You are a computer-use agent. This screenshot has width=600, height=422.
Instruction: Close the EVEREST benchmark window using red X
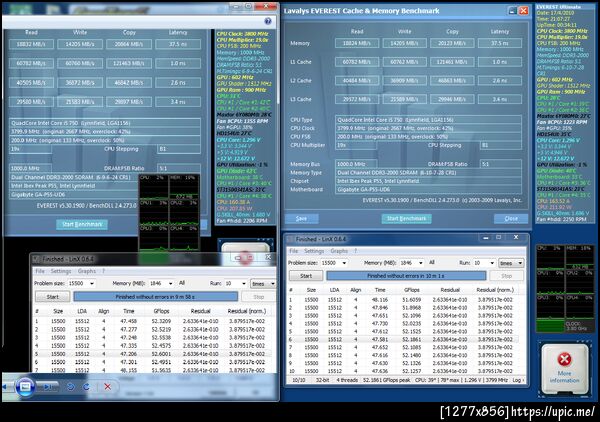pyautogui.click(x=523, y=11)
